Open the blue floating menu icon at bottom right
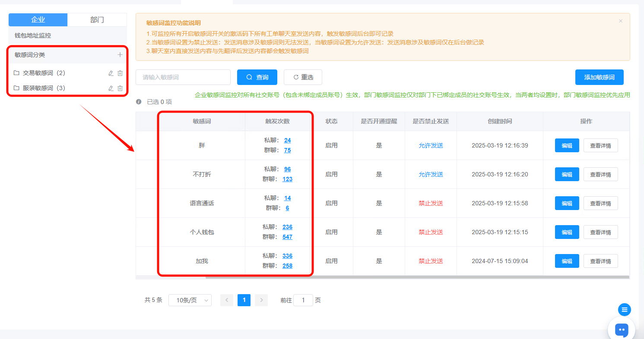 tap(624, 310)
